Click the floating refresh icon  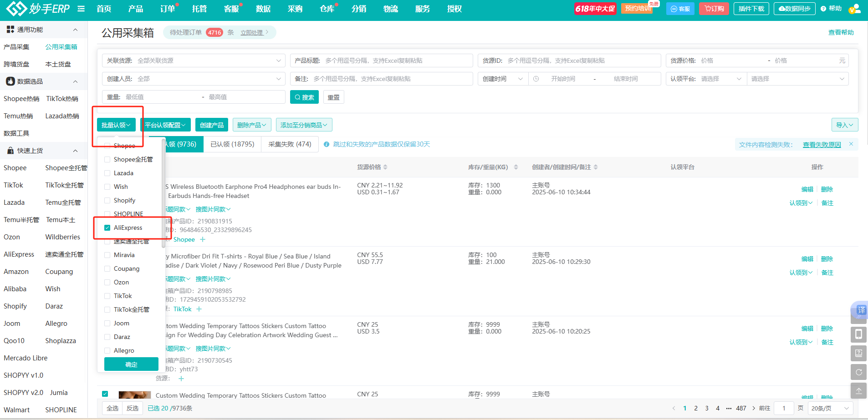(x=858, y=372)
